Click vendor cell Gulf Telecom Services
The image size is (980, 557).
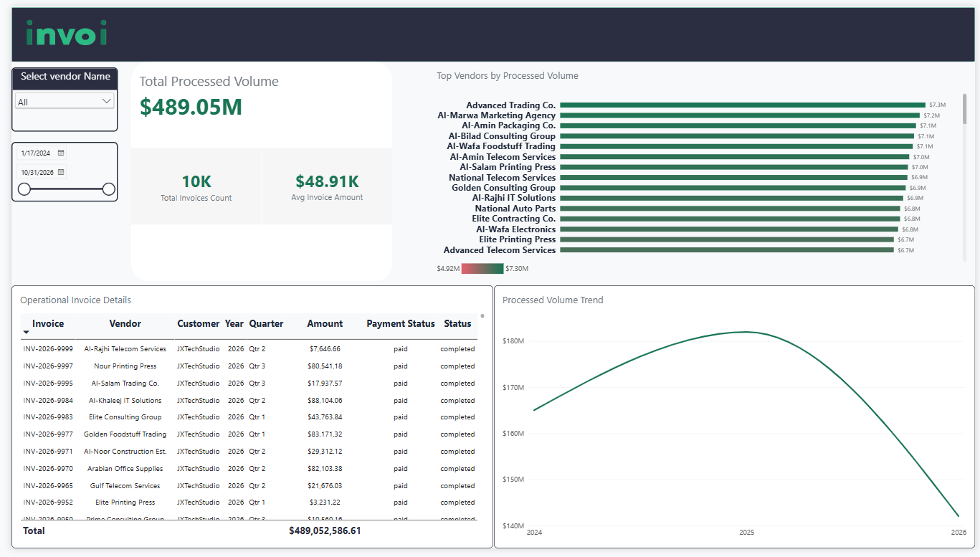[125, 486]
